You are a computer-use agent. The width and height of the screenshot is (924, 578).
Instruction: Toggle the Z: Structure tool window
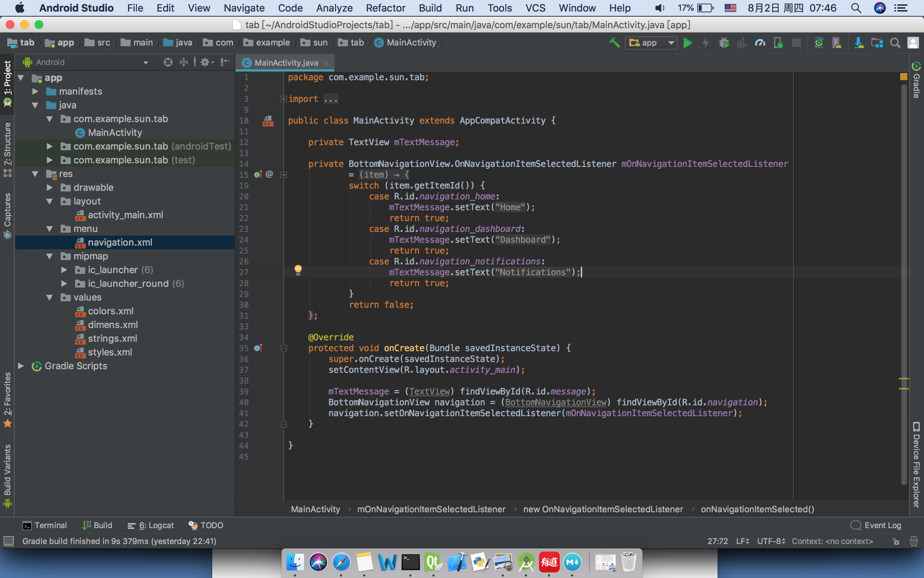click(7, 150)
